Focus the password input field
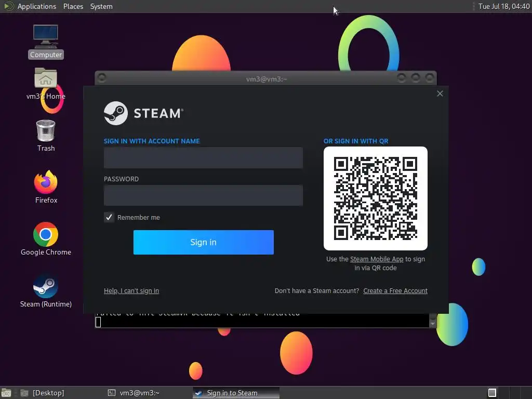This screenshot has height=399, width=532. click(203, 195)
